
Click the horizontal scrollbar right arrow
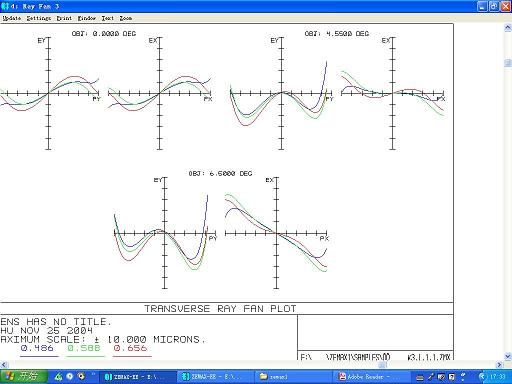pos(500,364)
